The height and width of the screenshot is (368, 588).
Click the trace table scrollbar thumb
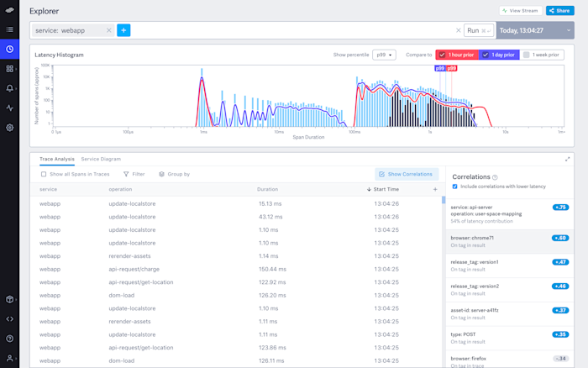click(444, 200)
